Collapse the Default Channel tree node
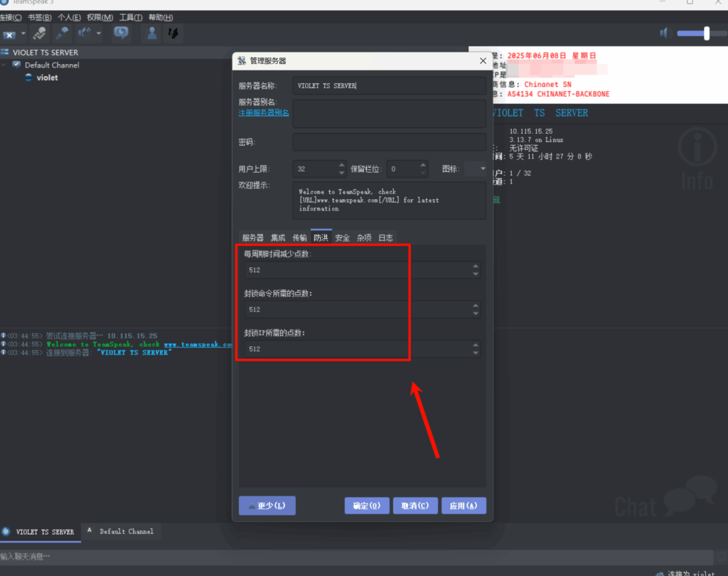The height and width of the screenshot is (576, 728). [4, 65]
